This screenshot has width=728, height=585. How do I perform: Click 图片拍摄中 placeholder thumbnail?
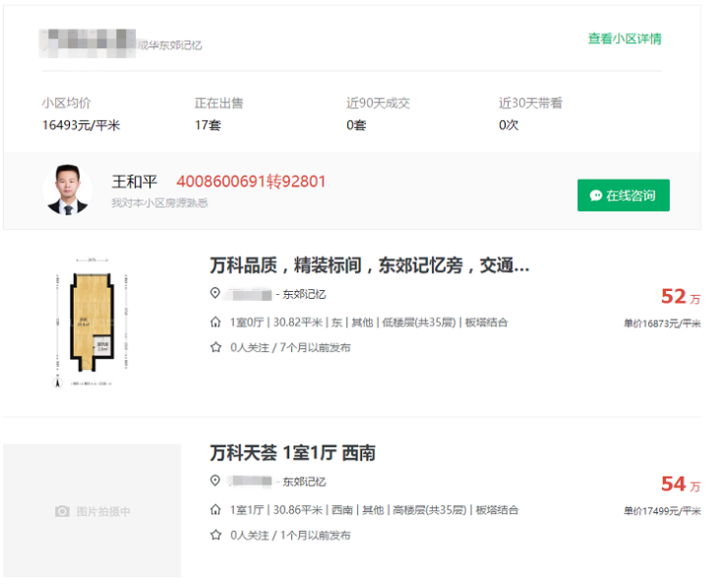coord(91,510)
